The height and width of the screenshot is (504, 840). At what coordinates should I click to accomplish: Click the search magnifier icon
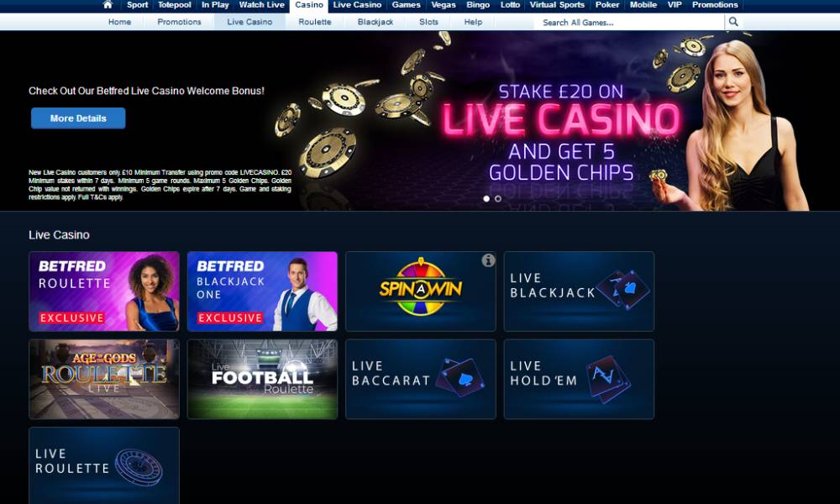pyautogui.click(x=733, y=22)
